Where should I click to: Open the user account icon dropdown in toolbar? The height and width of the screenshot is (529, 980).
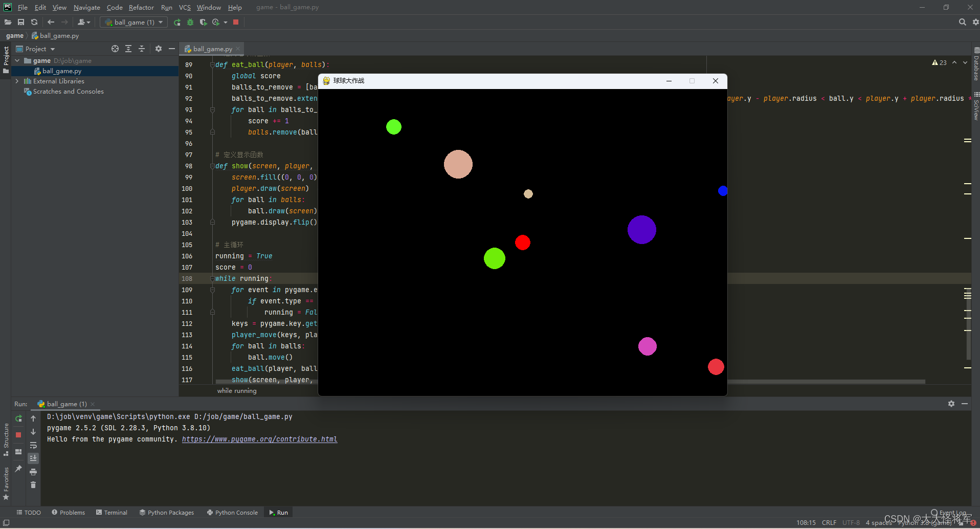tap(84, 22)
